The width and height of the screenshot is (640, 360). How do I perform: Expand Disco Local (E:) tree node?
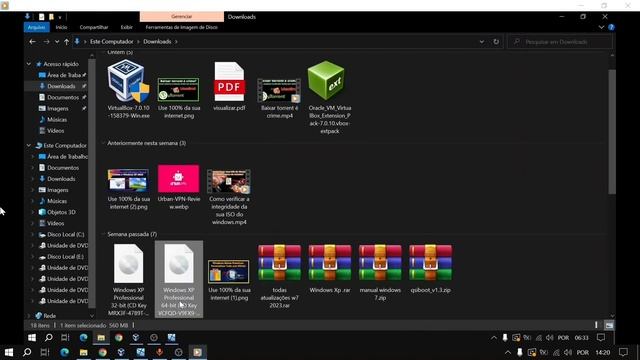(x=33, y=257)
